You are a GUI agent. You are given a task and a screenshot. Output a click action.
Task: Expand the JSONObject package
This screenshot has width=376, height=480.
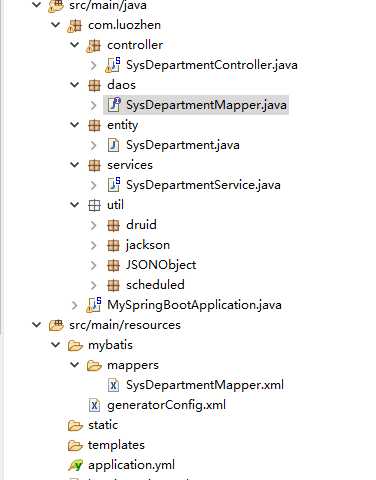[94, 265]
